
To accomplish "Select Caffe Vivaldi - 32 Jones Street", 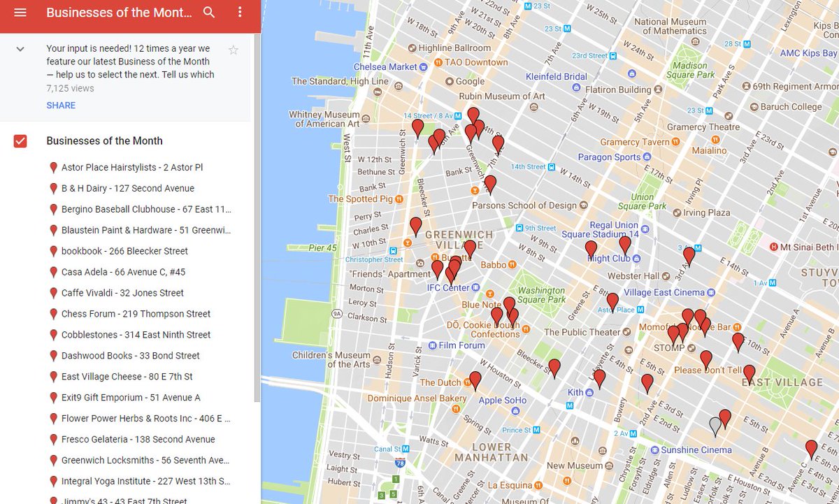I will 122,294.
